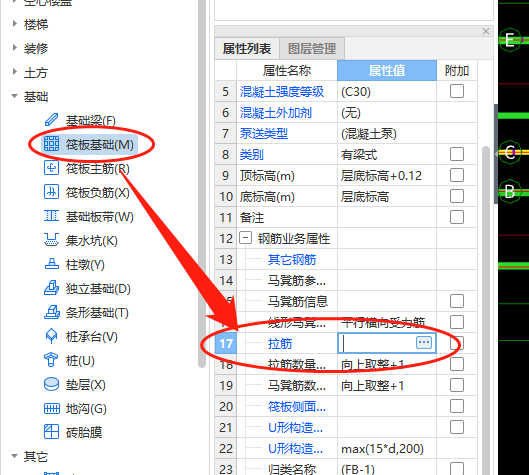
Task: Open 其它钢筋 property link
Action: click(292, 260)
